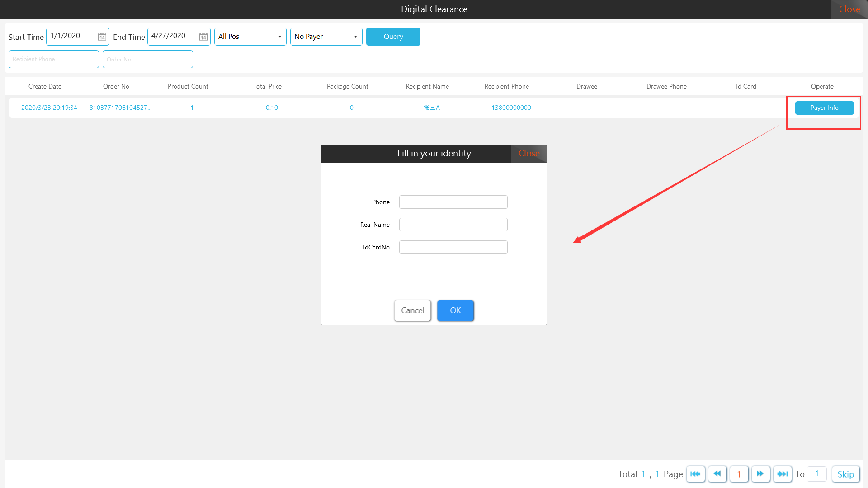The width and height of the screenshot is (868, 488).
Task: Go to first page with the pagination arrow
Action: [x=695, y=474]
